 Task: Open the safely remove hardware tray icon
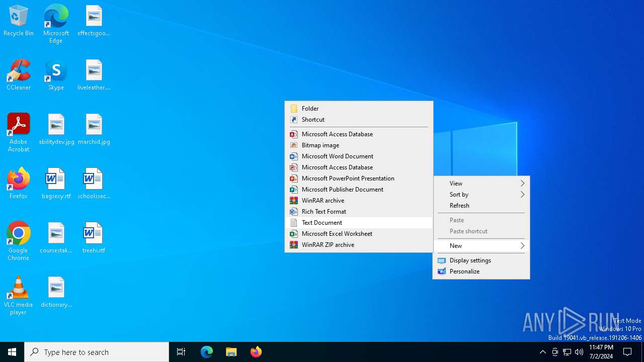point(555,352)
